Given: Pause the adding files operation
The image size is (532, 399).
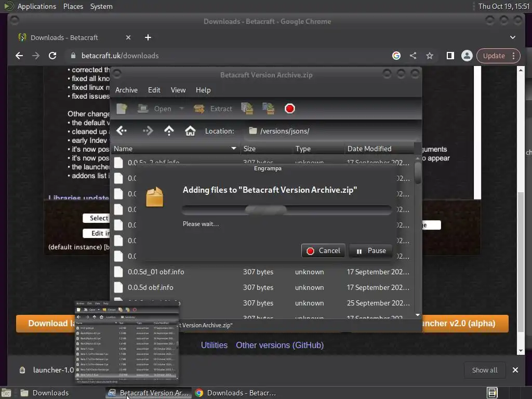Looking at the screenshot, I should [x=370, y=251].
